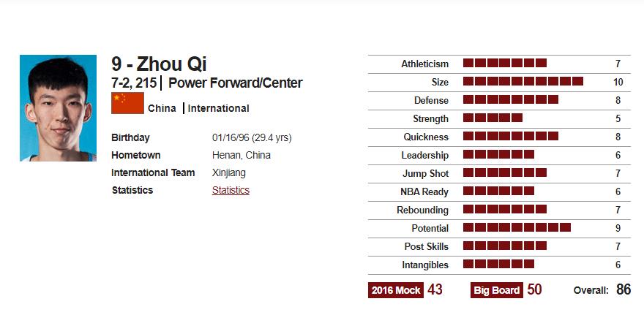Select the Defense rating bar

(511, 99)
